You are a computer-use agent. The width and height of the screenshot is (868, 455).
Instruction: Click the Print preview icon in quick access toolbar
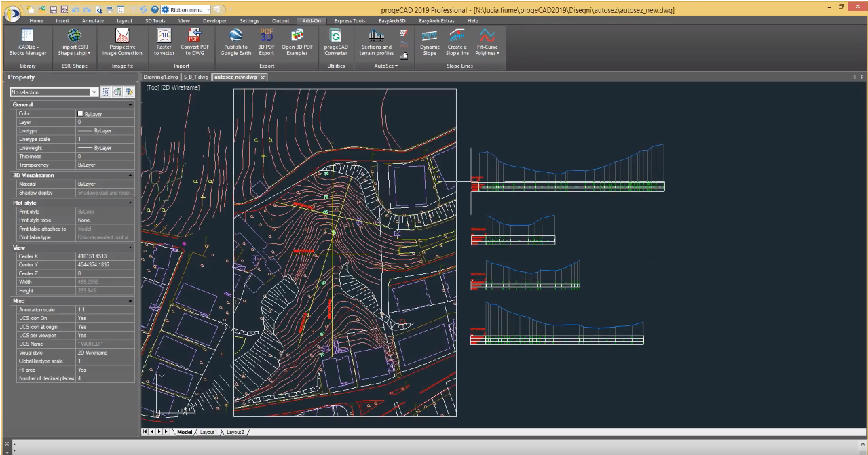tap(99, 9)
